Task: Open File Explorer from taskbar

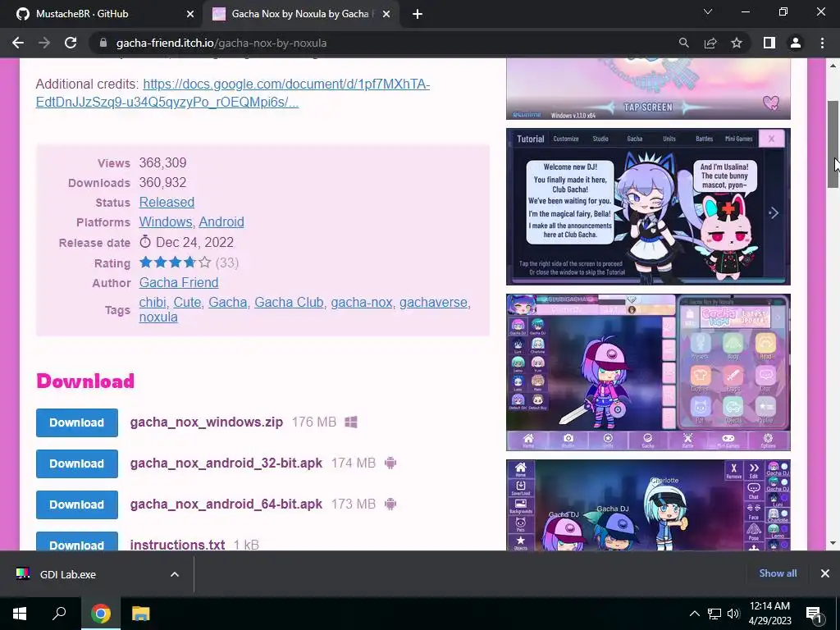Action: pyautogui.click(x=141, y=614)
